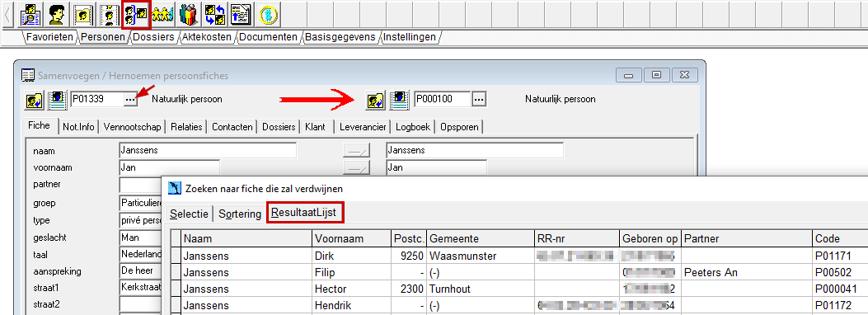Image resolution: width=868 pixels, height=315 pixels.
Task: Sort results by Naam column header
Action: point(247,238)
